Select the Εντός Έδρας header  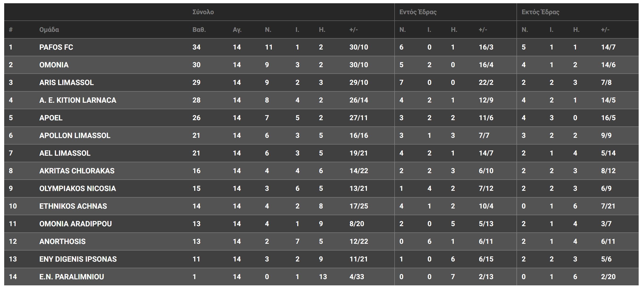tap(418, 12)
